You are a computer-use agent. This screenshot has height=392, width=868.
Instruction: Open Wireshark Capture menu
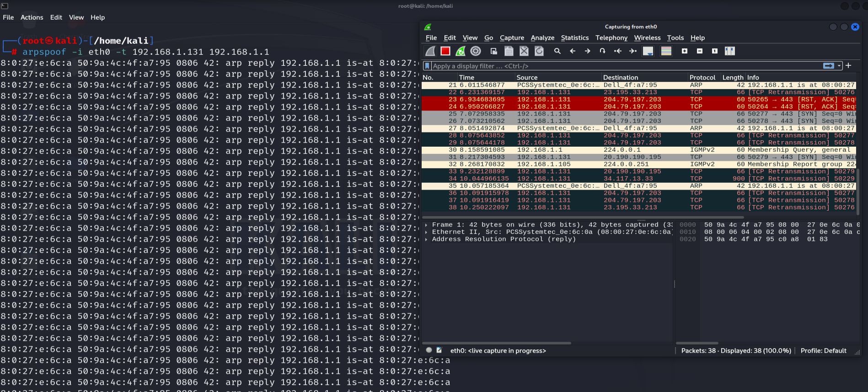tap(512, 38)
